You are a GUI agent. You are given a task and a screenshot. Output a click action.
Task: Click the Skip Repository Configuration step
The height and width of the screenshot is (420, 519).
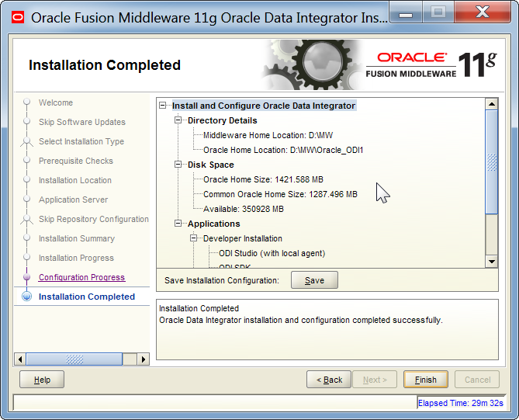coord(94,219)
